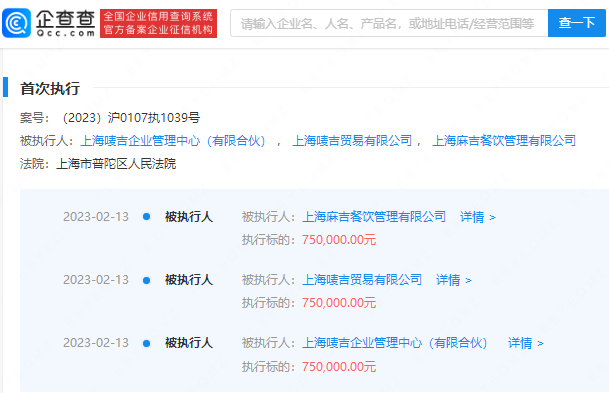
Task: Click the Qcc.com brand name text
Action: [x=66, y=33]
